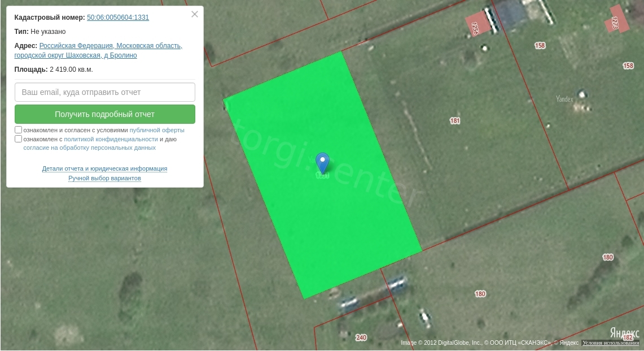Viewport: 644px width, 351px height.
Task: Open cadastral number 50:06:0050604:1331 link
Action: (x=118, y=18)
